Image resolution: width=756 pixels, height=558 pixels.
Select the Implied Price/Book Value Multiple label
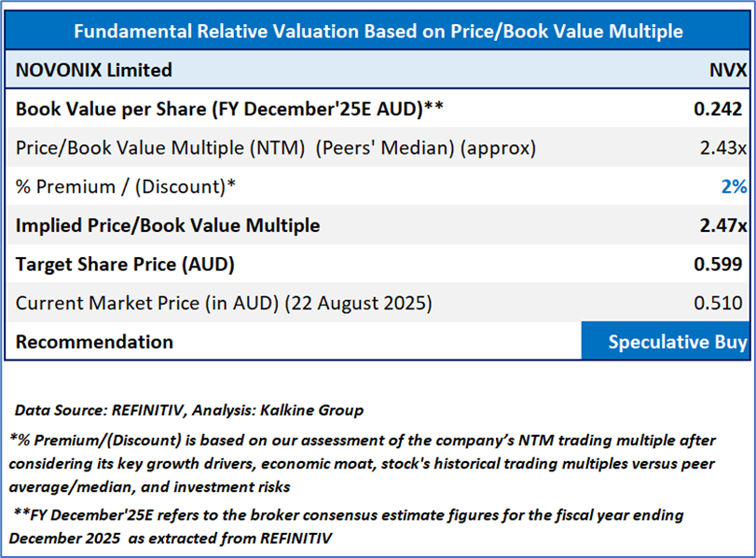coord(168,225)
